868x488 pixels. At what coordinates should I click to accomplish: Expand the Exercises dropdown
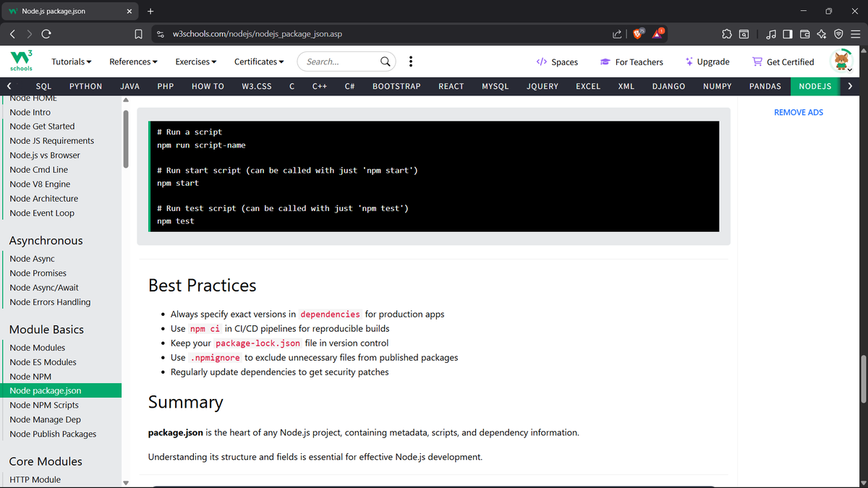(196, 61)
